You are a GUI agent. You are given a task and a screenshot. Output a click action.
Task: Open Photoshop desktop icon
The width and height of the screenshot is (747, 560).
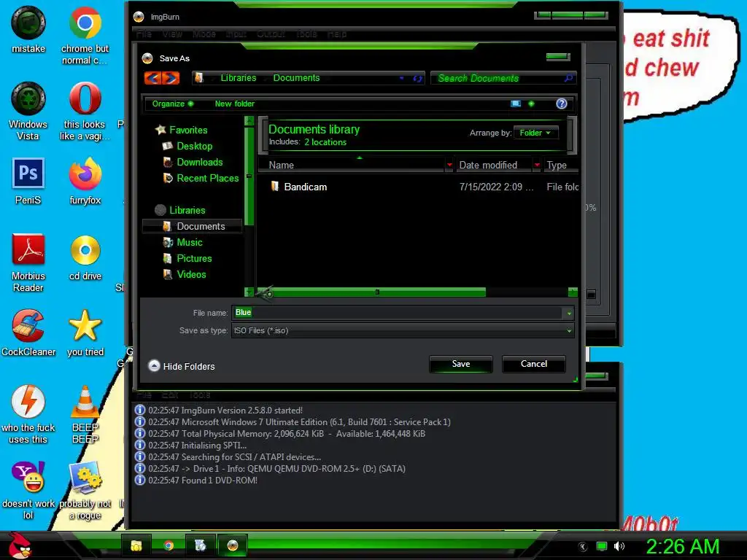28,182
